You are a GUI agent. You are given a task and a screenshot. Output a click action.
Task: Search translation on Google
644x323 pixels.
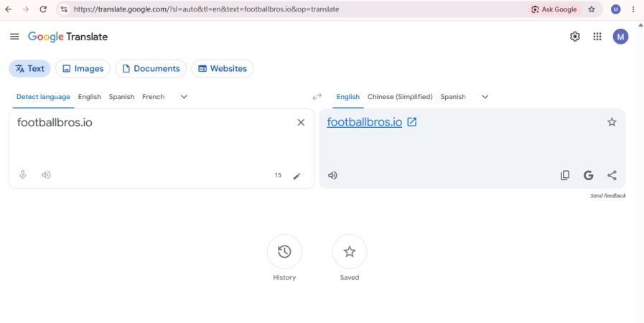(589, 175)
